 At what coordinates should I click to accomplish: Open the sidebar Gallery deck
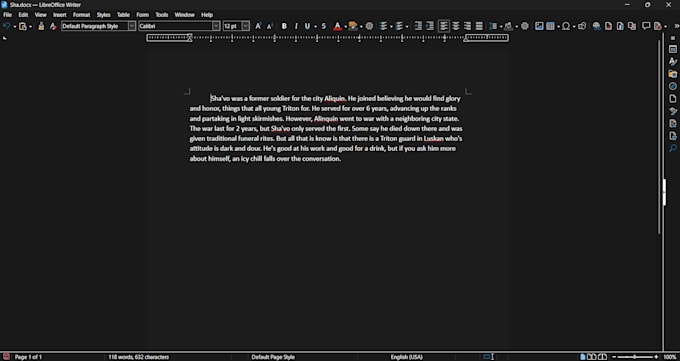point(673,74)
